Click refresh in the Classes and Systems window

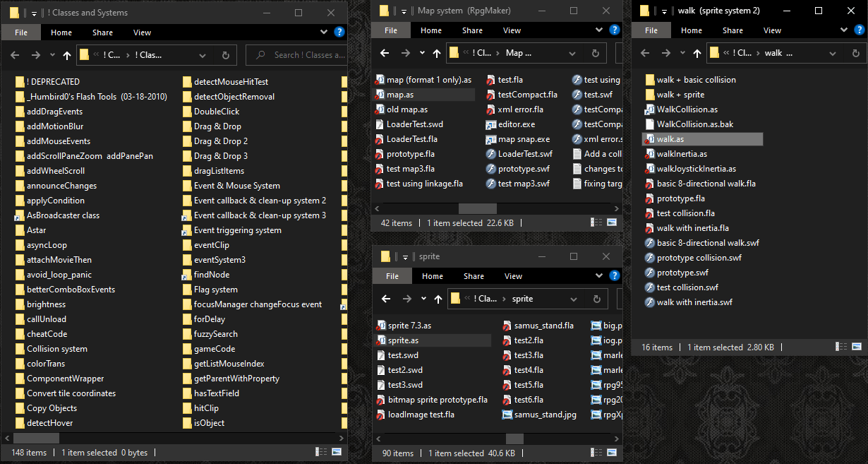226,55
